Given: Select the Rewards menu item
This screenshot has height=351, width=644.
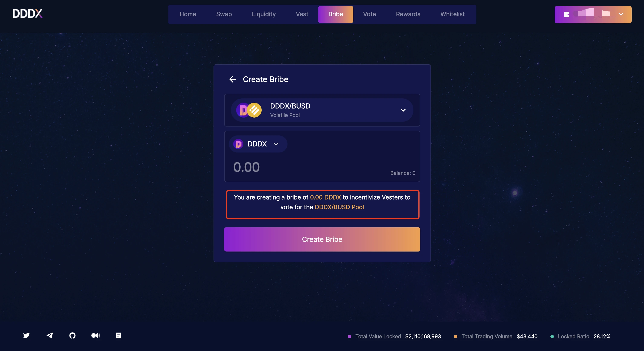Looking at the screenshot, I should [408, 14].
